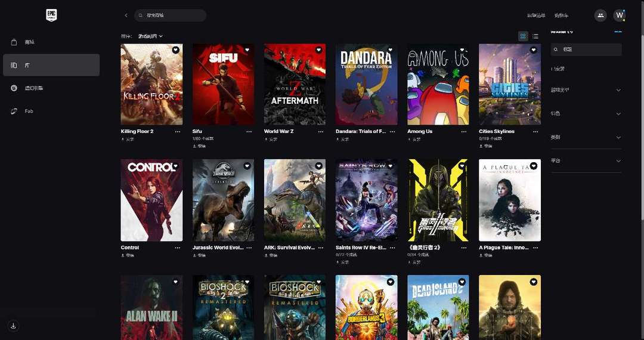Open more options for Jurassic World Evolution
Image resolution: width=644 pixels, height=340 pixels.
tap(249, 248)
